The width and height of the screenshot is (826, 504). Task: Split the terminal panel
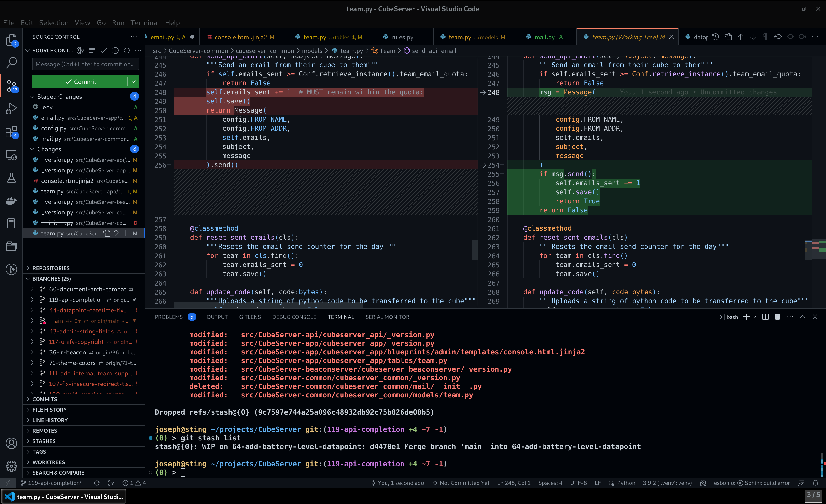[x=765, y=317]
